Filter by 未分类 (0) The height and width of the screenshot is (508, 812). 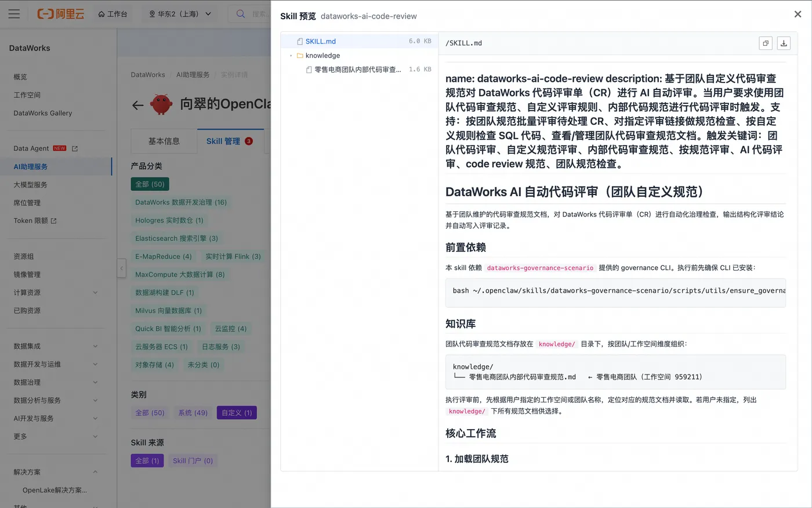click(x=204, y=365)
